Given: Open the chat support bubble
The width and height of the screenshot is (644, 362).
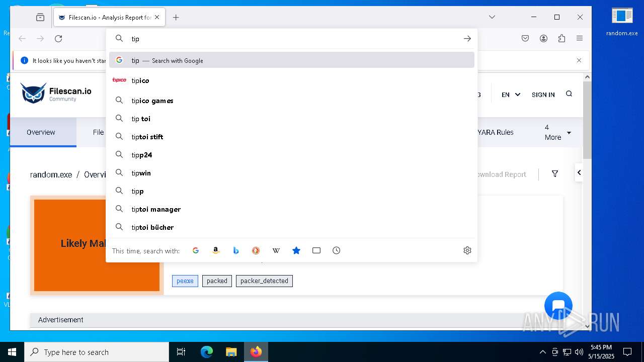Looking at the screenshot, I should (x=558, y=306).
